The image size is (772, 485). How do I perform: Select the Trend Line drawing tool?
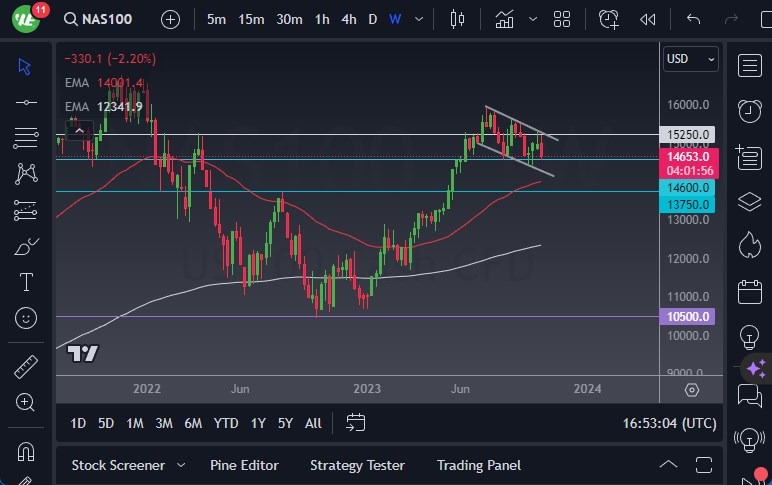26,102
